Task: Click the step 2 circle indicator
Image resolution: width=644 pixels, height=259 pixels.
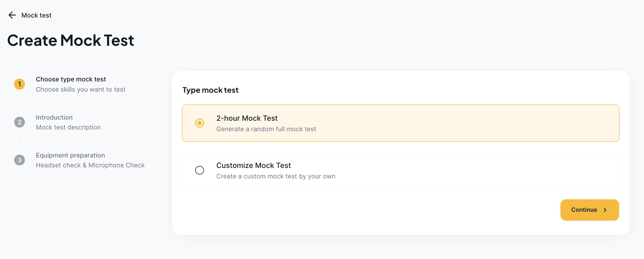Action: pyautogui.click(x=19, y=122)
